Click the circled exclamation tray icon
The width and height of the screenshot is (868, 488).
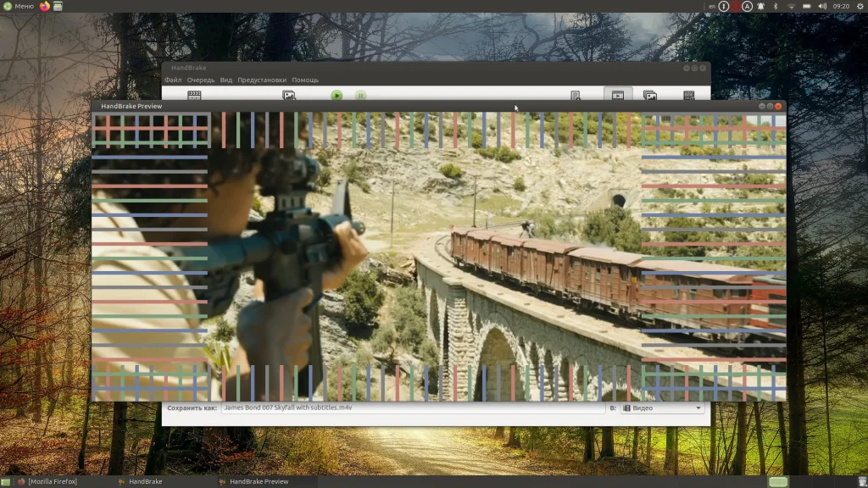pyautogui.click(x=724, y=6)
